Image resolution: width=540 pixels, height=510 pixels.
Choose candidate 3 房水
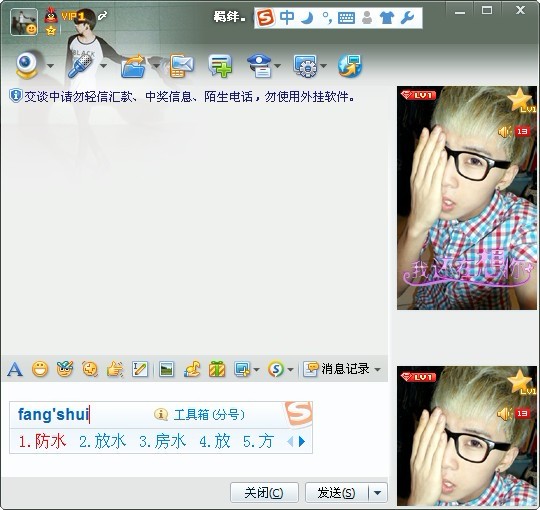[163, 441]
